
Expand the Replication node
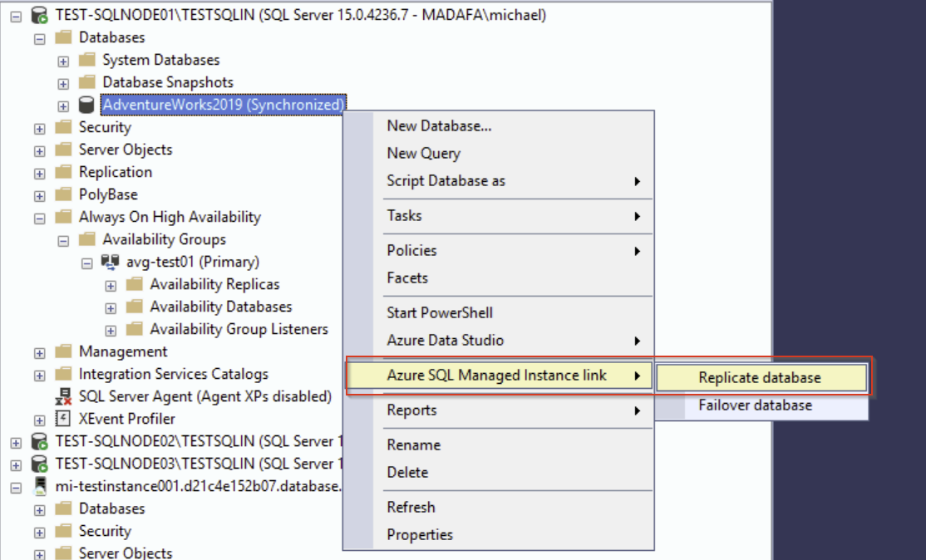(x=40, y=174)
